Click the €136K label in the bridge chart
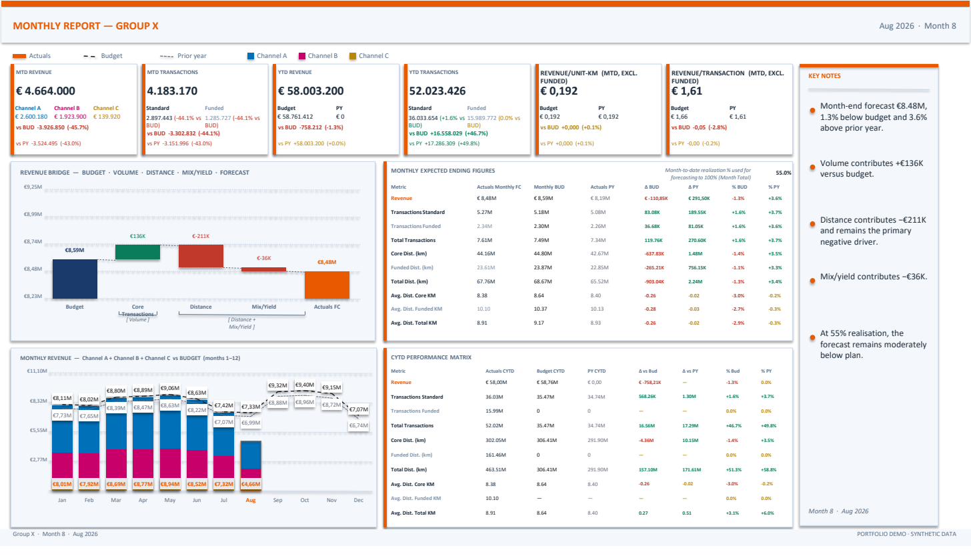Image resolution: width=971 pixels, height=560 pixels. [x=137, y=236]
